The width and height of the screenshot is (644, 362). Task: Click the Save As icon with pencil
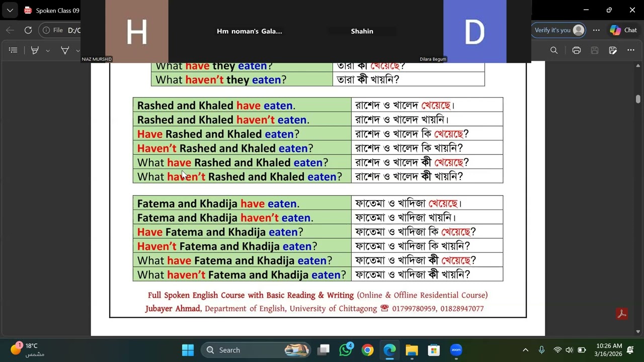[613, 50]
